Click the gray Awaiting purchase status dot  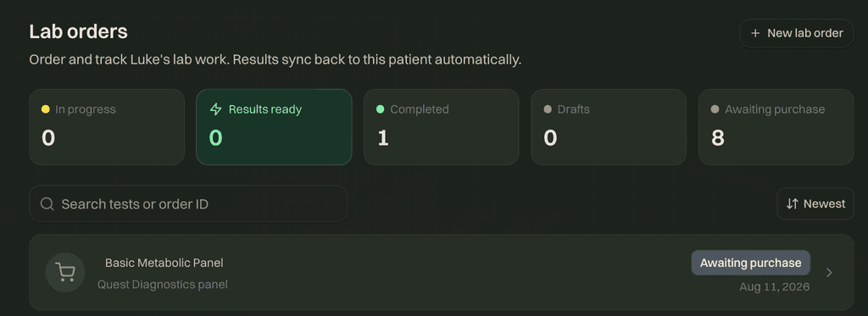pos(715,109)
